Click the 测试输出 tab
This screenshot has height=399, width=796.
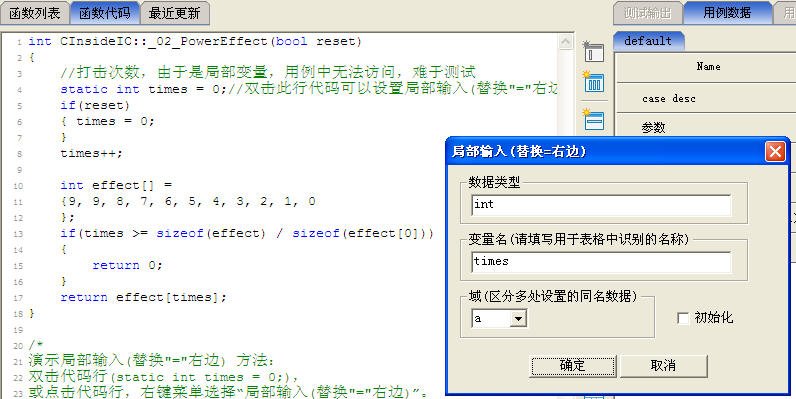click(x=647, y=13)
